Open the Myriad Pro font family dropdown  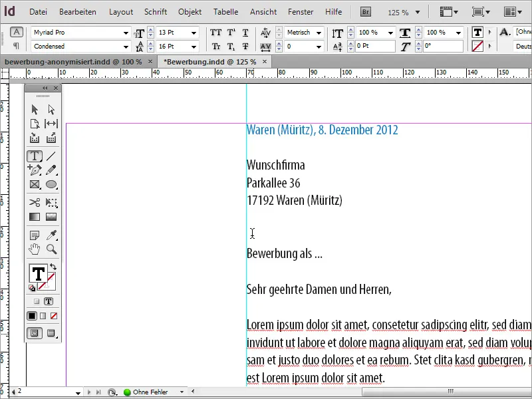pos(126,33)
